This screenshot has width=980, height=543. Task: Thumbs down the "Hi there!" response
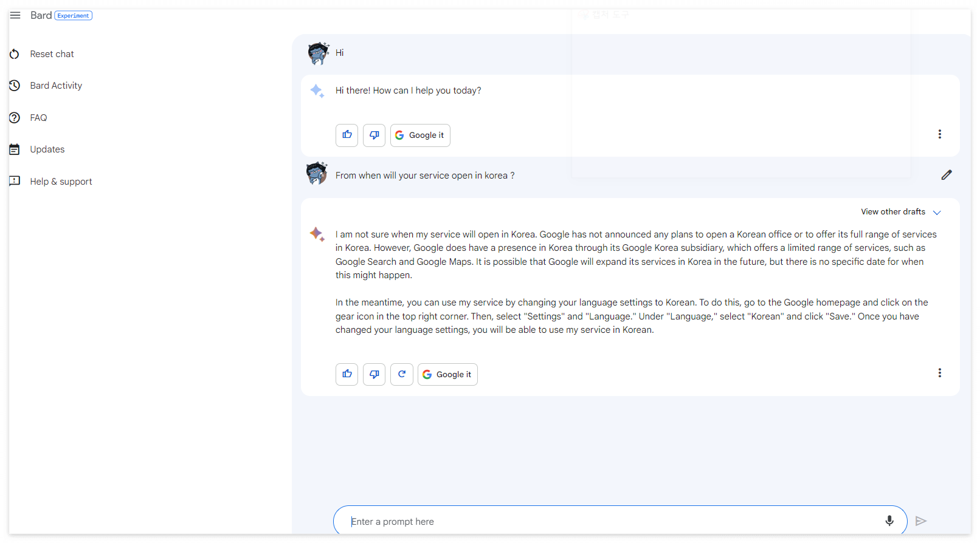point(374,135)
